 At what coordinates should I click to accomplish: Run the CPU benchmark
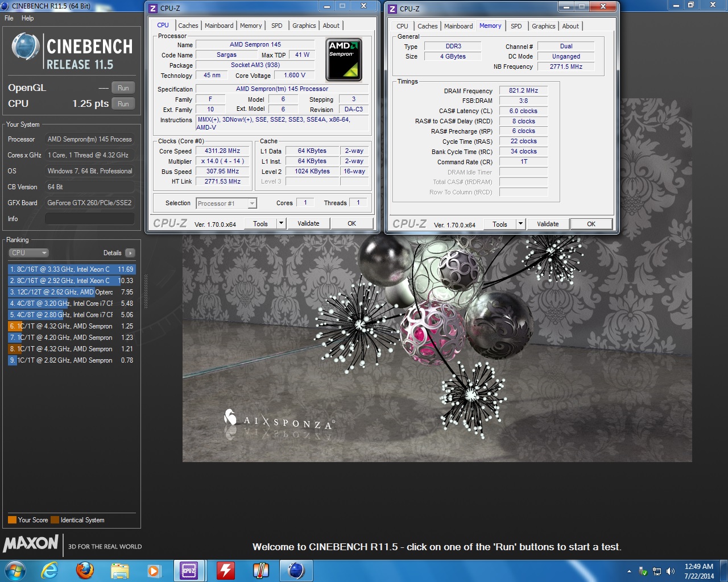(123, 104)
